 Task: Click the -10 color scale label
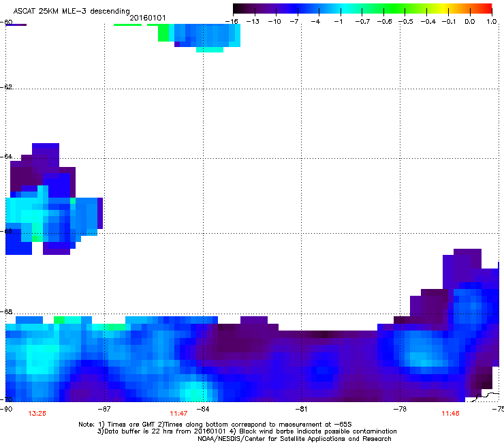tap(274, 22)
